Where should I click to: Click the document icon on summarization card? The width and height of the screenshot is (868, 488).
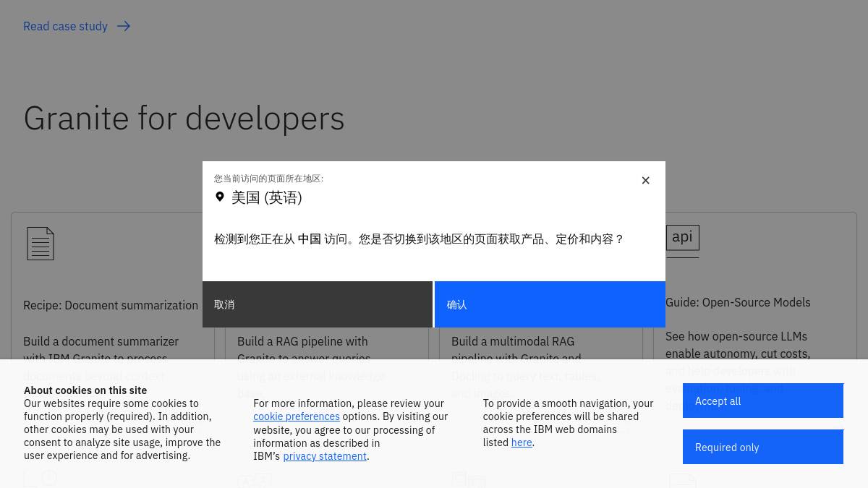(41, 244)
